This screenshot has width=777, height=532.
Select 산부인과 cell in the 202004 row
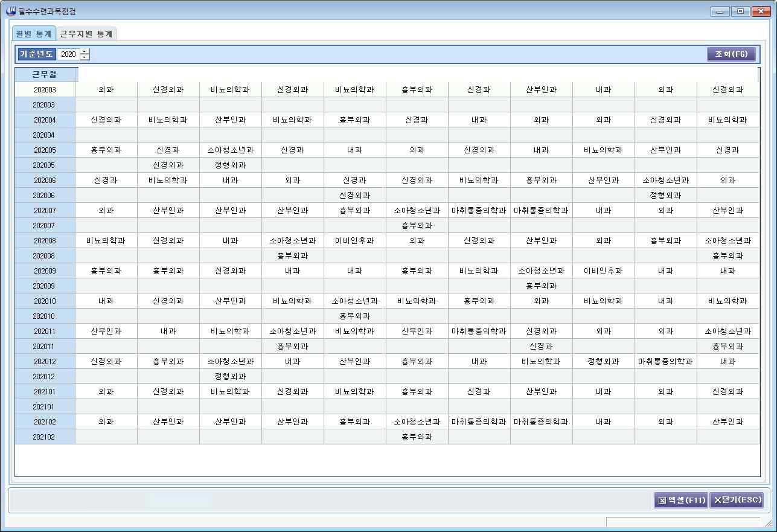tap(230, 120)
